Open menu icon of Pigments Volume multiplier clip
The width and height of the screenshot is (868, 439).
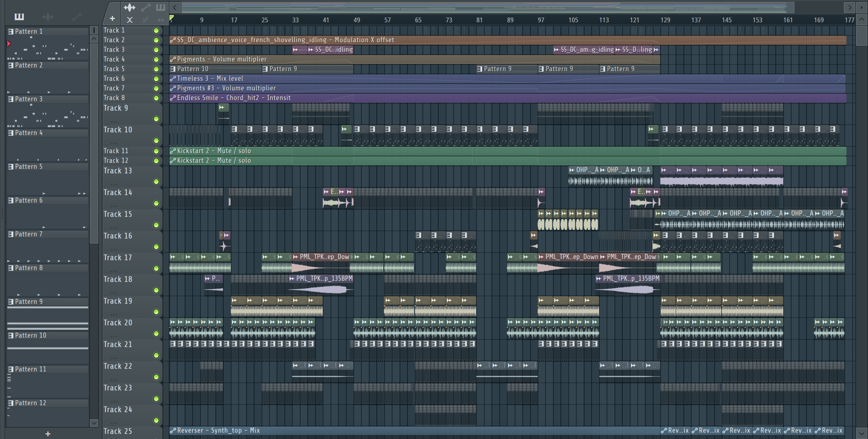[173, 59]
